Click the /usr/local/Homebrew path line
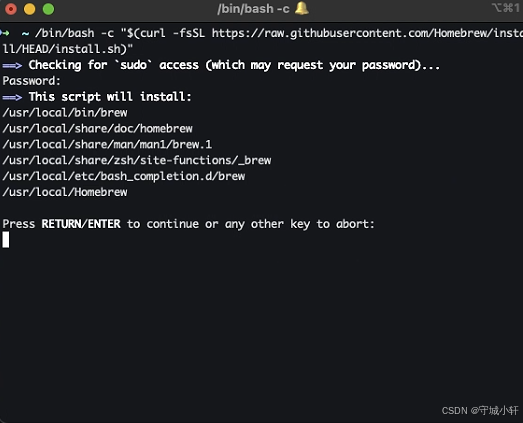Image resolution: width=523 pixels, height=423 pixels. [65, 192]
